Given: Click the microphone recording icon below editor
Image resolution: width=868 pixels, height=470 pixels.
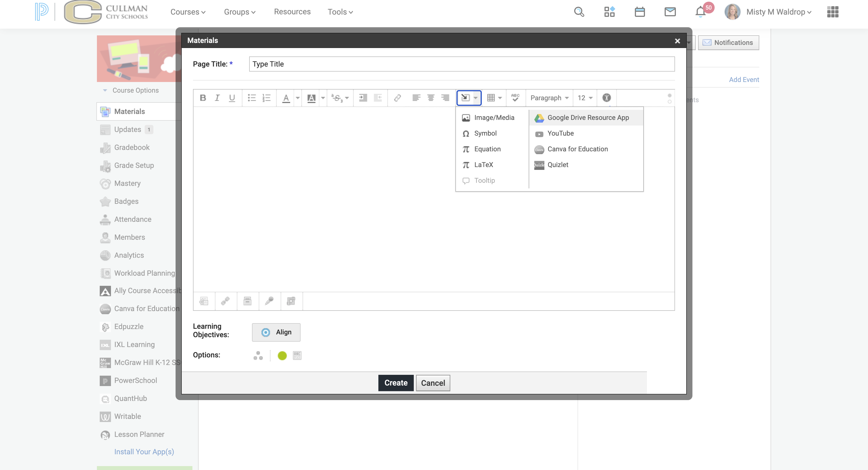Looking at the screenshot, I should 269,301.
